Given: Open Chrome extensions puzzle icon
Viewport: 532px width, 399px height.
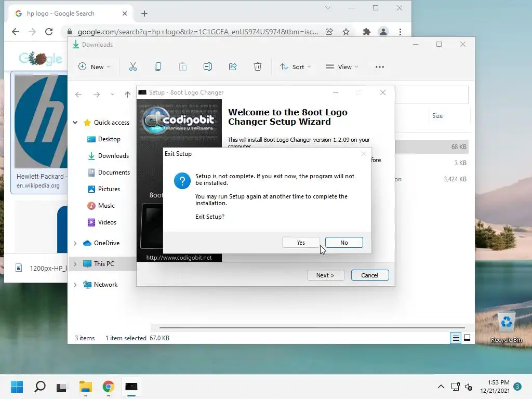Looking at the screenshot, I should pos(366,32).
